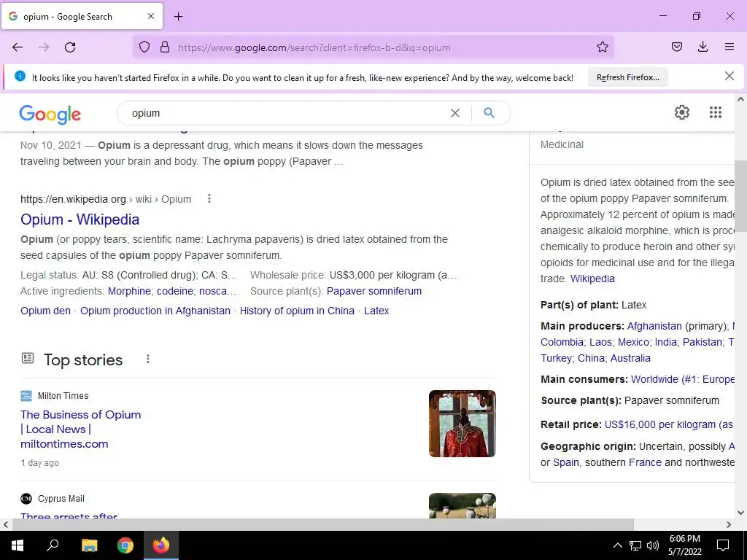Click the vertical scrollbar thumb
Viewport: 747px width, 560px height.
(740, 195)
